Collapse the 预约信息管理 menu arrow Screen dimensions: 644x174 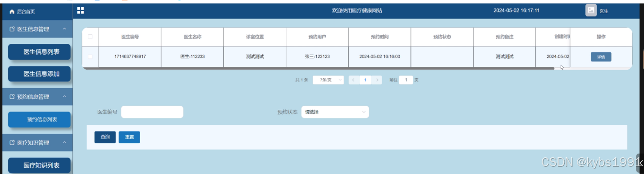[64, 97]
